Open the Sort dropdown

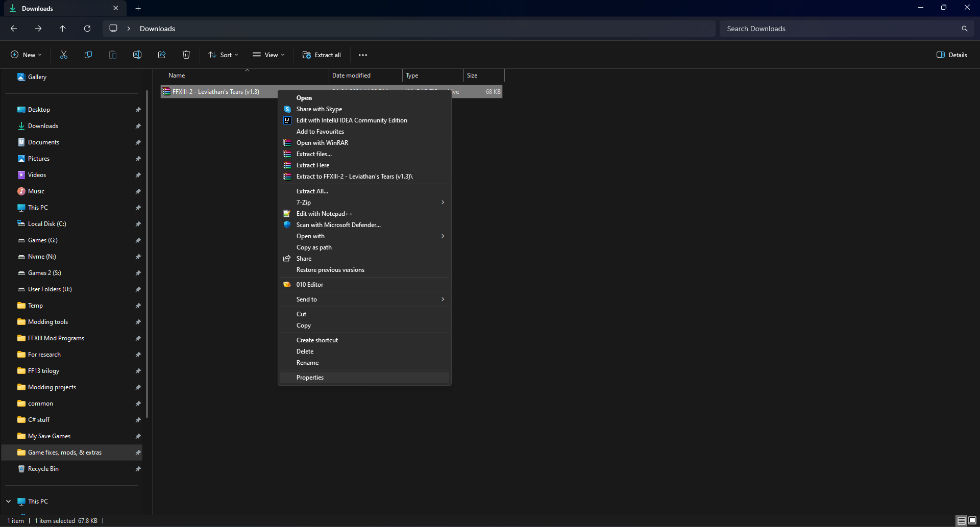pyautogui.click(x=223, y=55)
